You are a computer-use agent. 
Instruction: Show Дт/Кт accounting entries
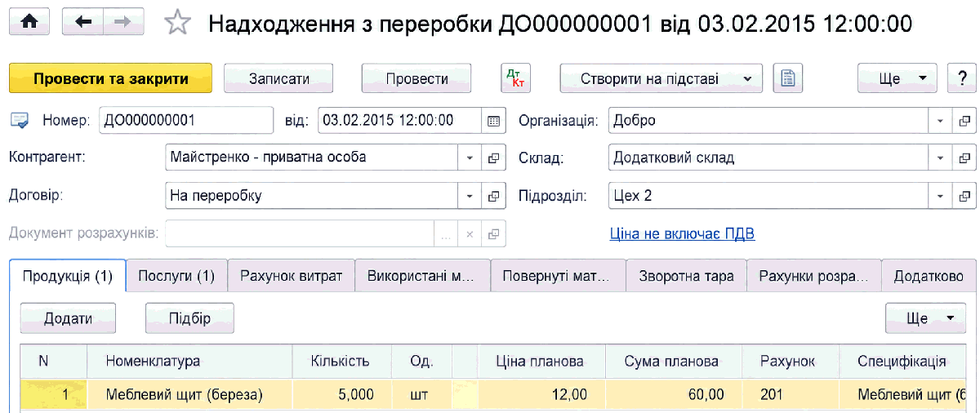click(x=515, y=78)
